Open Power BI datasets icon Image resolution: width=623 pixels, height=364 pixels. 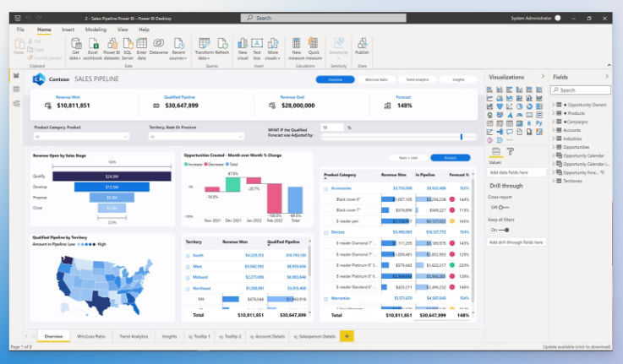[112, 44]
